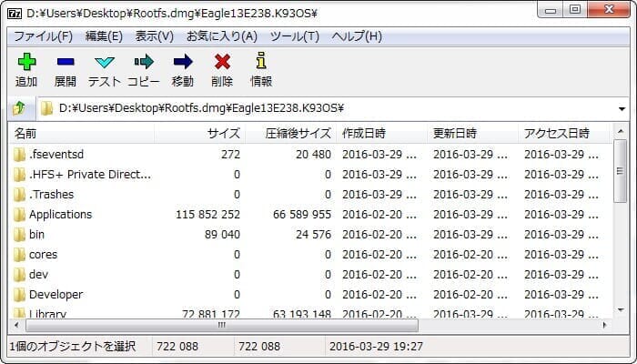Sort by サイズ column header
This screenshot has height=364, width=637.
199,133
